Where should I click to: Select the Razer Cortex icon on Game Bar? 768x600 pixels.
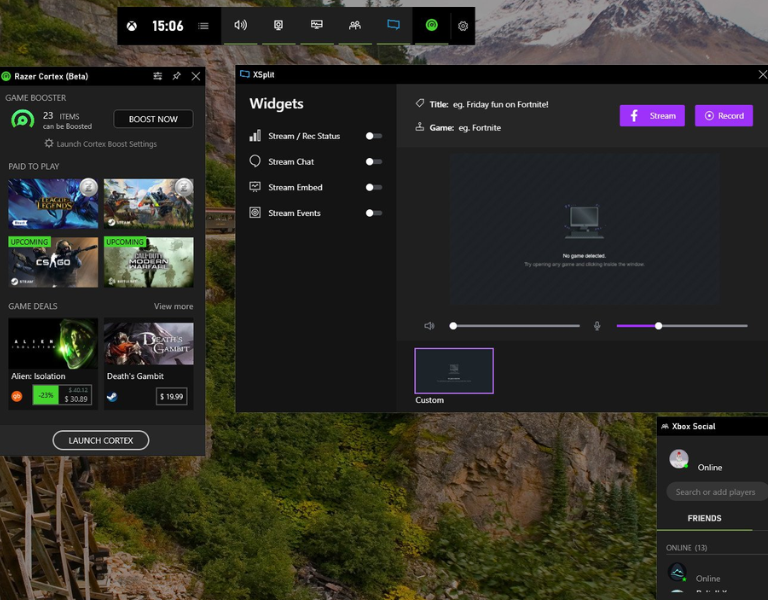tap(432, 25)
